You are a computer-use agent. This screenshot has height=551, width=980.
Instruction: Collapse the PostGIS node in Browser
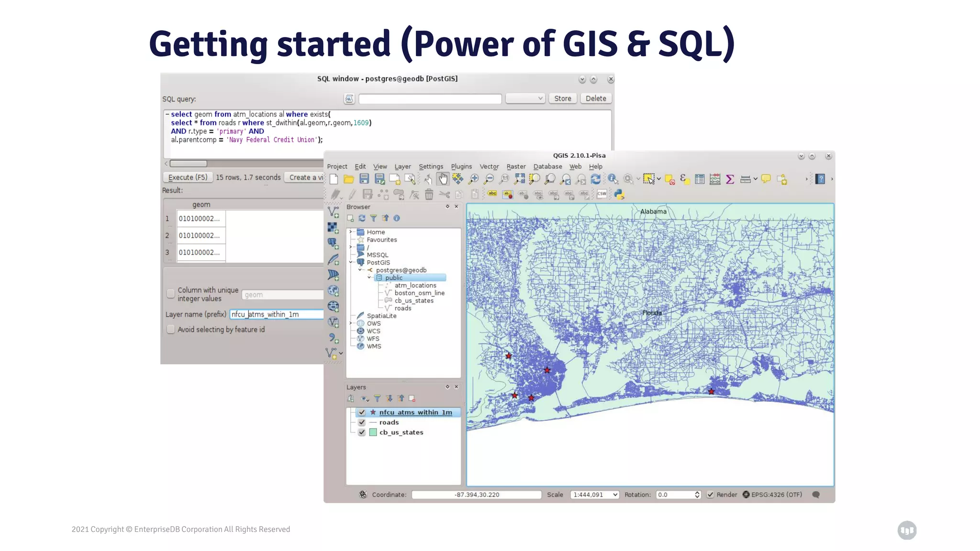(x=351, y=262)
